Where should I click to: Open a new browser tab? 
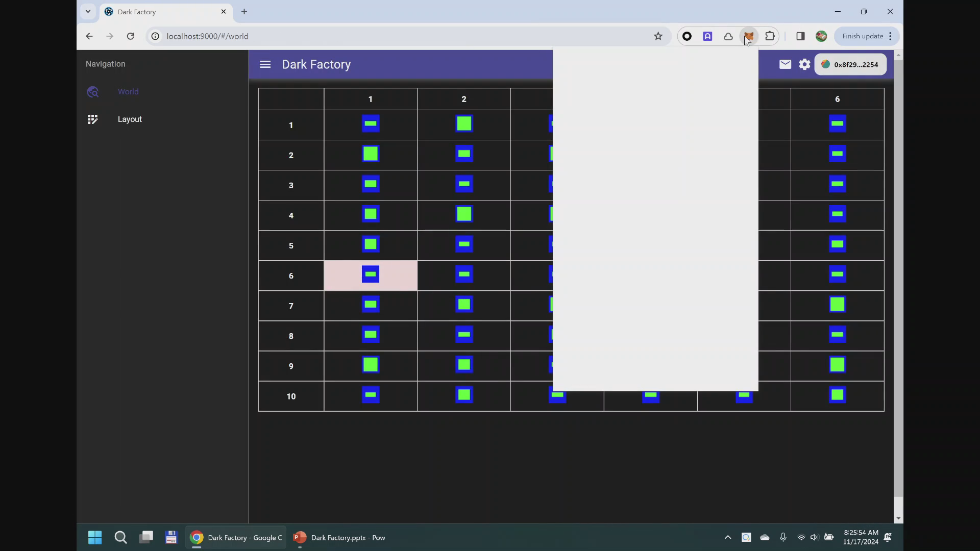coord(244,11)
